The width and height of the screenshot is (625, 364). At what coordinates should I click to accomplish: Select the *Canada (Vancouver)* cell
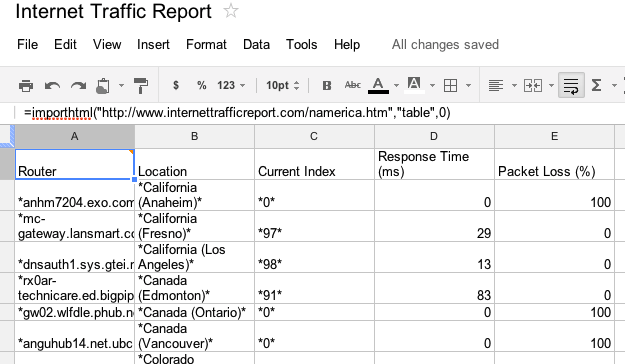coord(195,336)
